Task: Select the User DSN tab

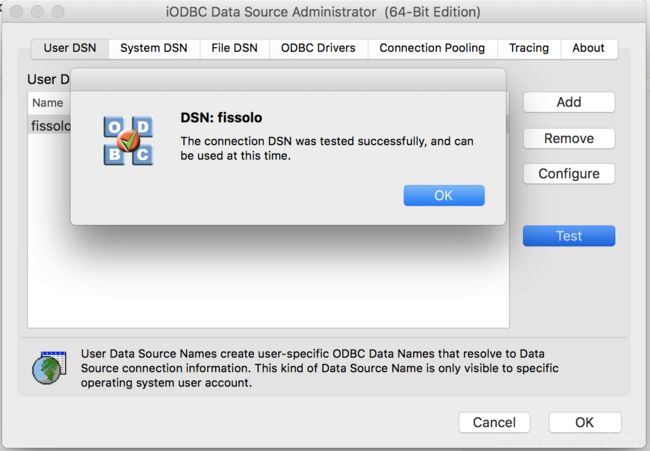Action: pyautogui.click(x=70, y=48)
